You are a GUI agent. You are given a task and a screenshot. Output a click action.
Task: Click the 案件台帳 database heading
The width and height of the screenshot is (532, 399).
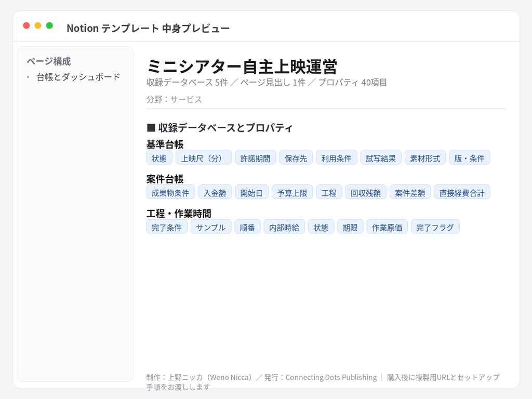(x=165, y=179)
